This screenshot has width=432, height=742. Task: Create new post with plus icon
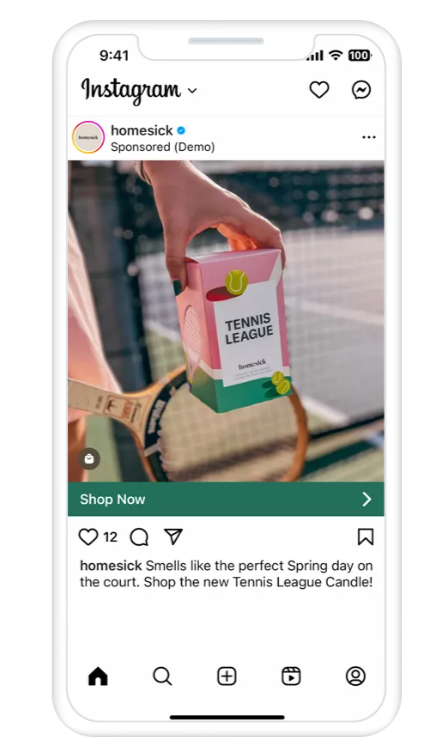pos(227,676)
